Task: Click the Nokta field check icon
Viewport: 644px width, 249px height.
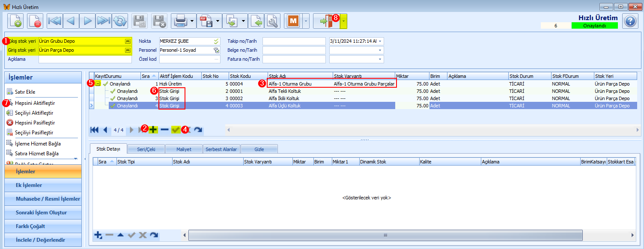Action: click(217, 41)
